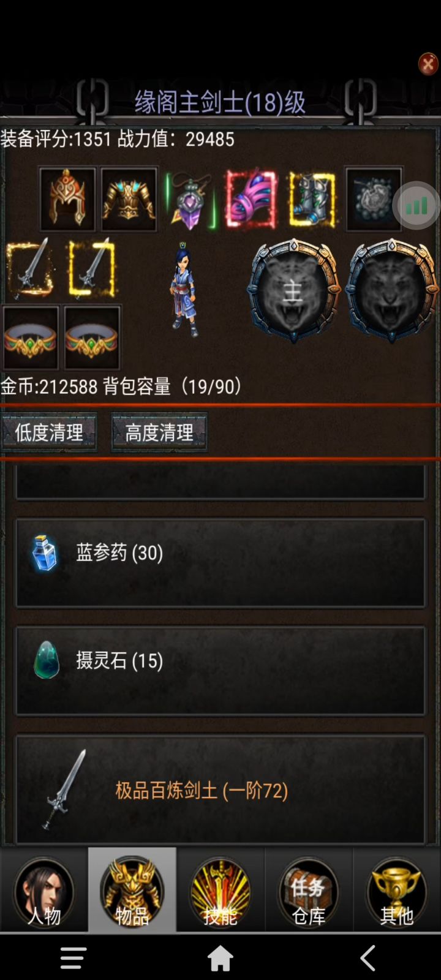
Task: Select the first green-gem ring slot
Action: (31, 337)
